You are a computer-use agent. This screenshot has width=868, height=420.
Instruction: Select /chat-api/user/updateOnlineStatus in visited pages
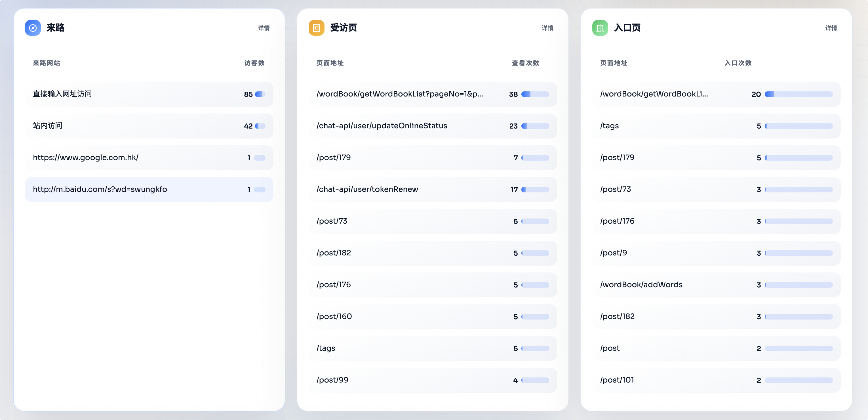[382, 126]
